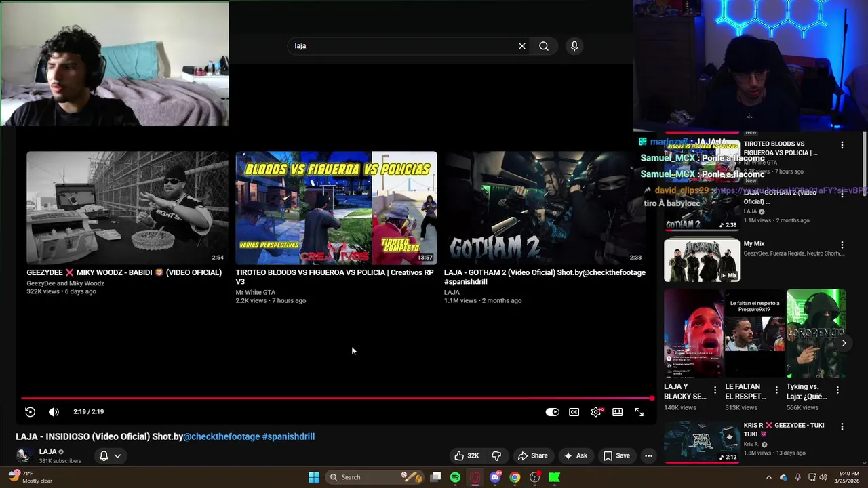
Task: Open the 'LE FALTAN EL RESPET' short
Action: click(x=754, y=333)
